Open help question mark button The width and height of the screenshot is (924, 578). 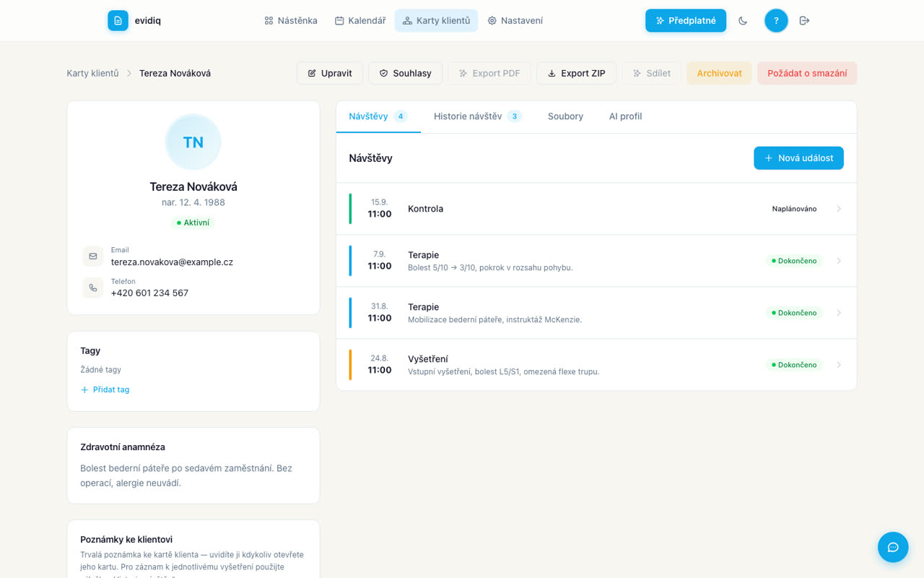(x=776, y=20)
